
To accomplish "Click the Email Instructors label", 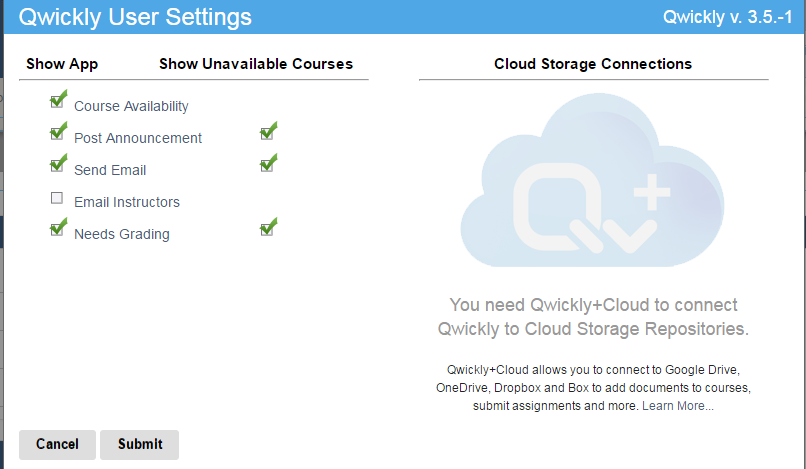I will click(x=127, y=202).
